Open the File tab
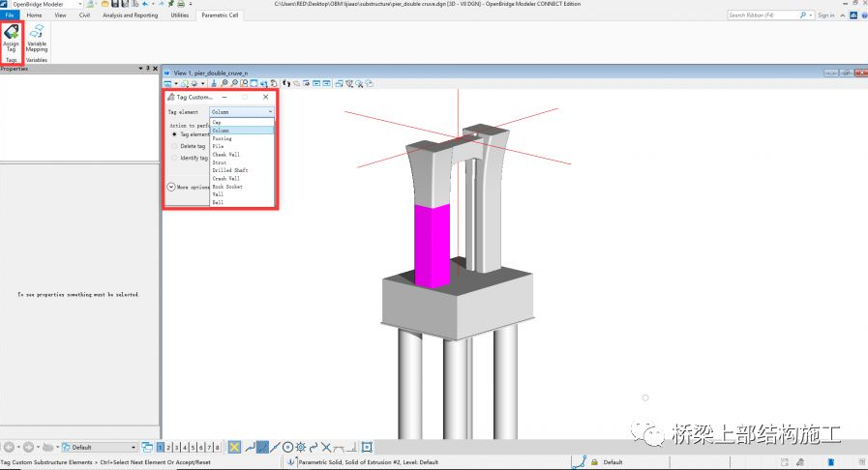The width and height of the screenshot is (868, 470). pyautogui.click(x=10, y=15)
